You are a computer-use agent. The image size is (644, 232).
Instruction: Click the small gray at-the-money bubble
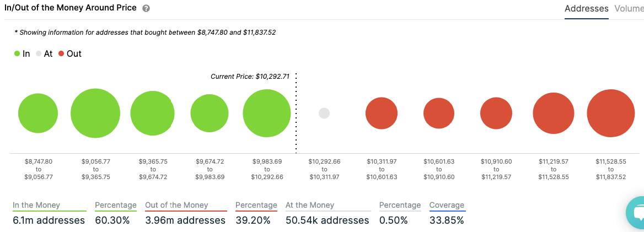tap(324, 113)
